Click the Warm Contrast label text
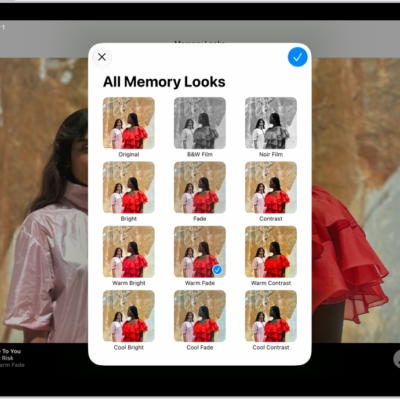Screen dimensions: 400x400 (x=271, y=283)
